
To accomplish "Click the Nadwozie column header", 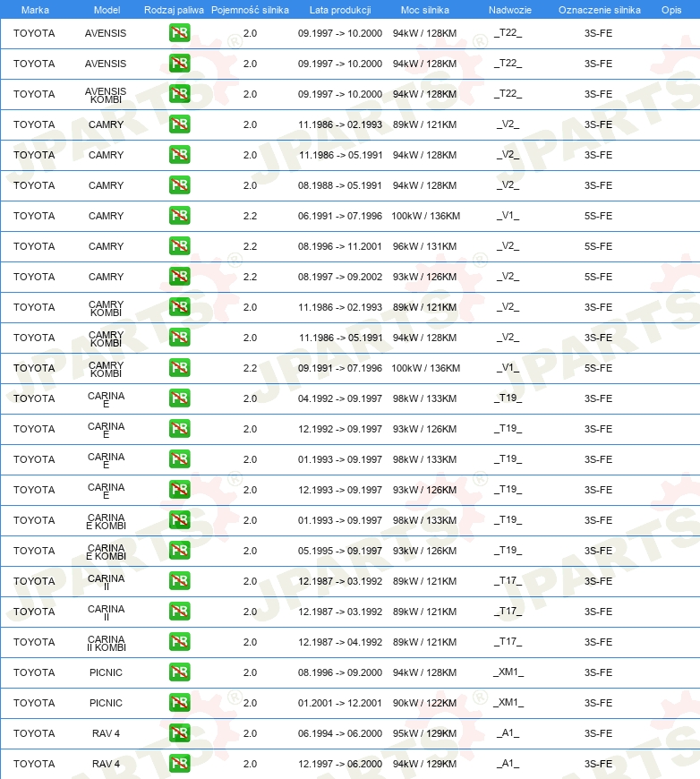I will pyautogui.click(x=509, y=10).
